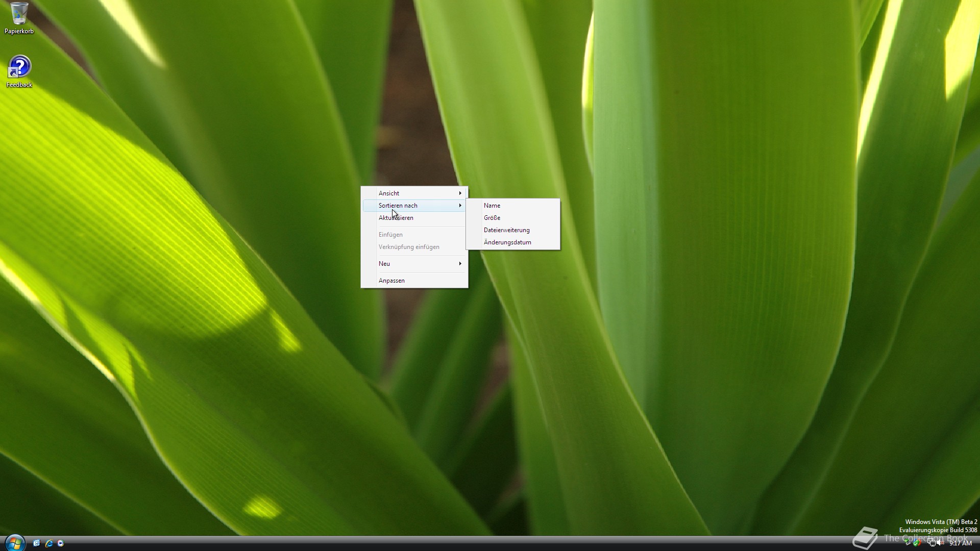Sort desktop icons by Dateierweiterung

click(x=513, y=230)
